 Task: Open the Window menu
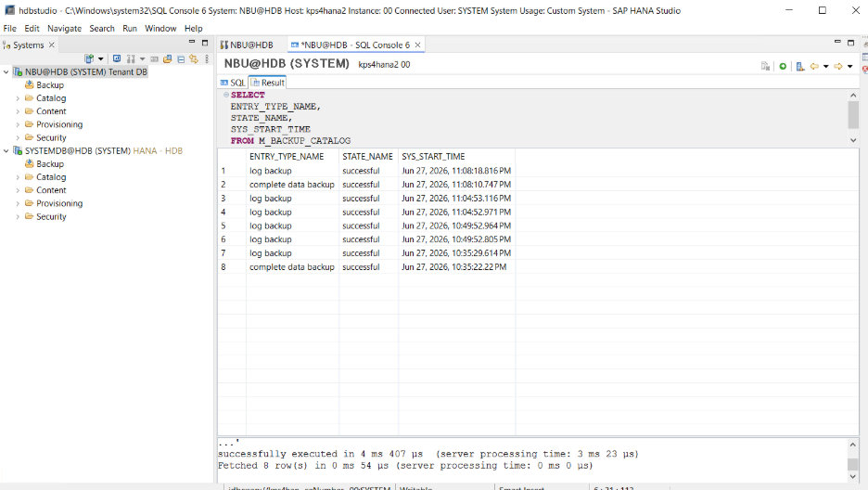coord(160,28)
